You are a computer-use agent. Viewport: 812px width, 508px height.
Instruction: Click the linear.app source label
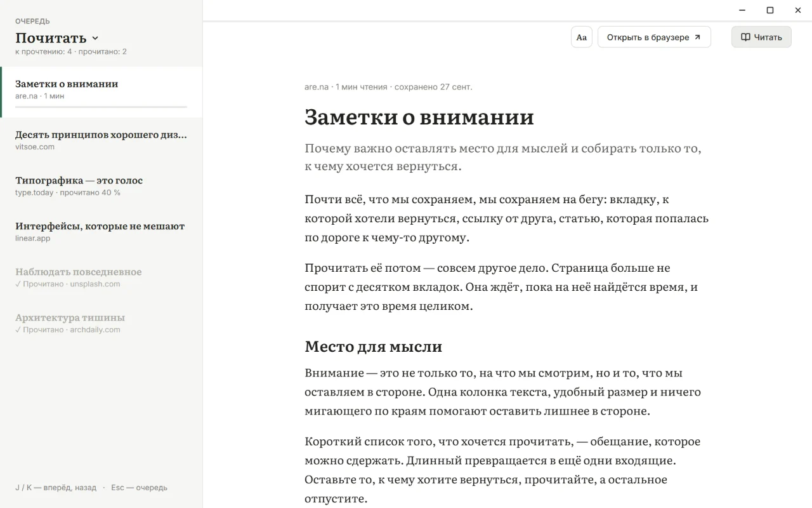click(x=32, y=238)
